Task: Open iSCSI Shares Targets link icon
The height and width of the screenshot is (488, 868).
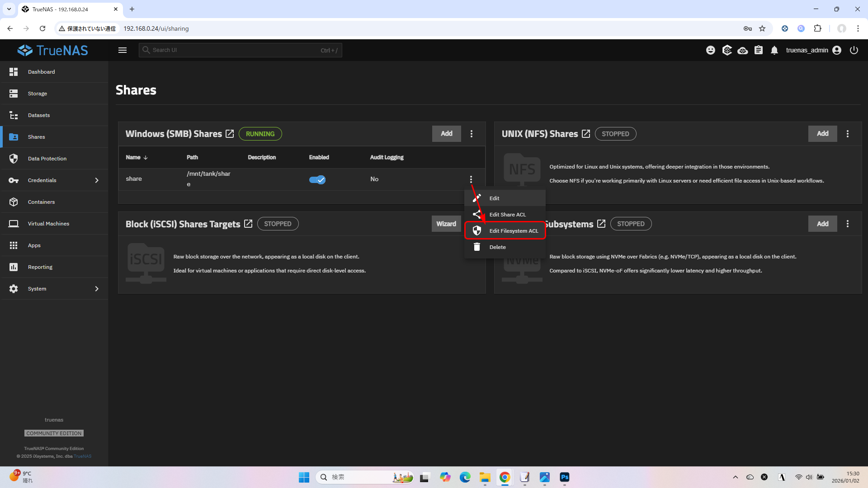Action: coord(248,224)
